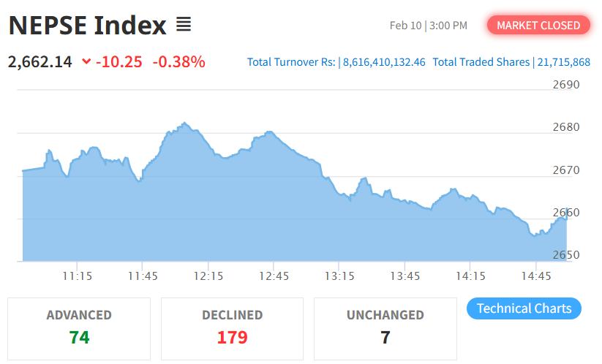Click the Technical Charts button
Screen dimensions: 602x364
click(524, 308)
